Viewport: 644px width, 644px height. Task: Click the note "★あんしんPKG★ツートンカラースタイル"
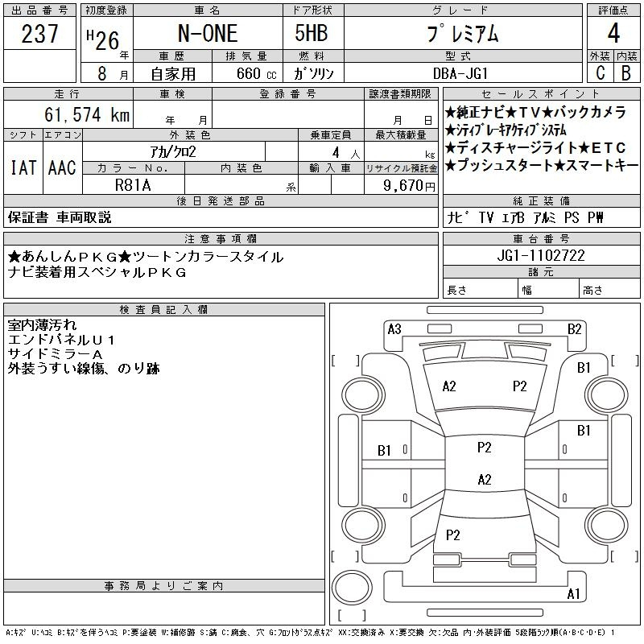click(146, 257)
